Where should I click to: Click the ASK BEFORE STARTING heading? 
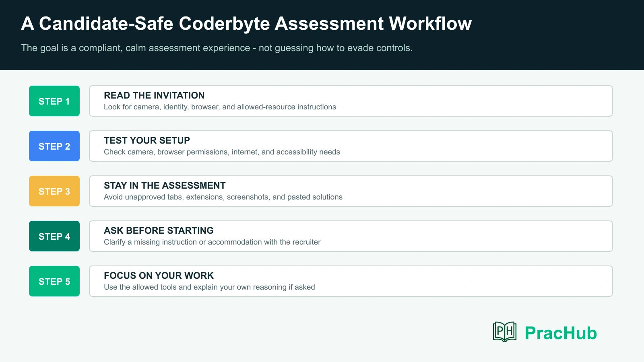point(159,230)
